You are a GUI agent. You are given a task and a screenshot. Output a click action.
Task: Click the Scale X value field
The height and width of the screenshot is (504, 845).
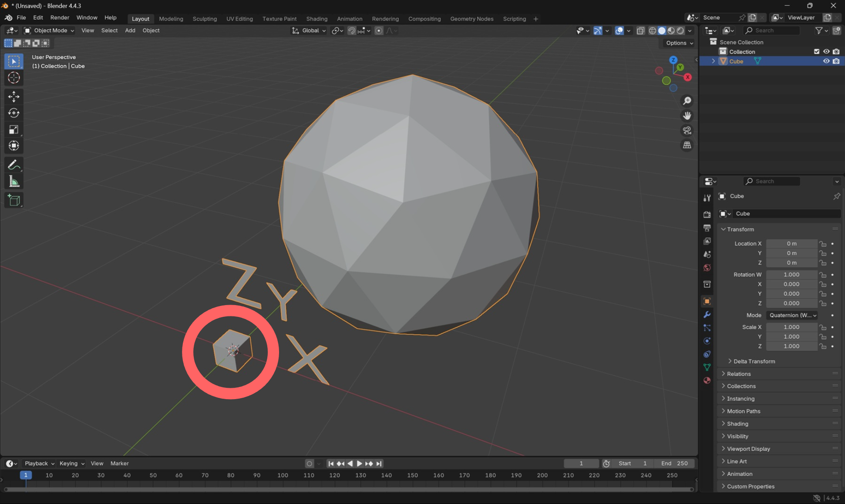point(791,327)
